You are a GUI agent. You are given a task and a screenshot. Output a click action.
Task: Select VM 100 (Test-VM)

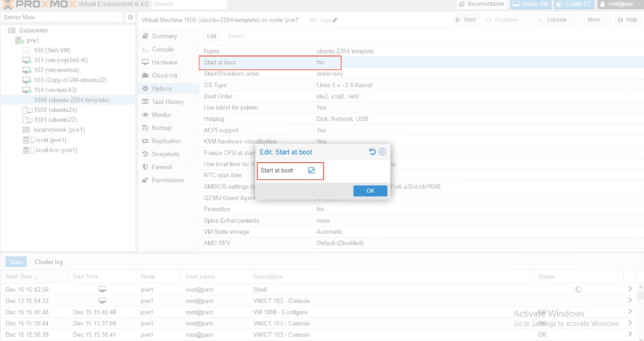[52, 50]
